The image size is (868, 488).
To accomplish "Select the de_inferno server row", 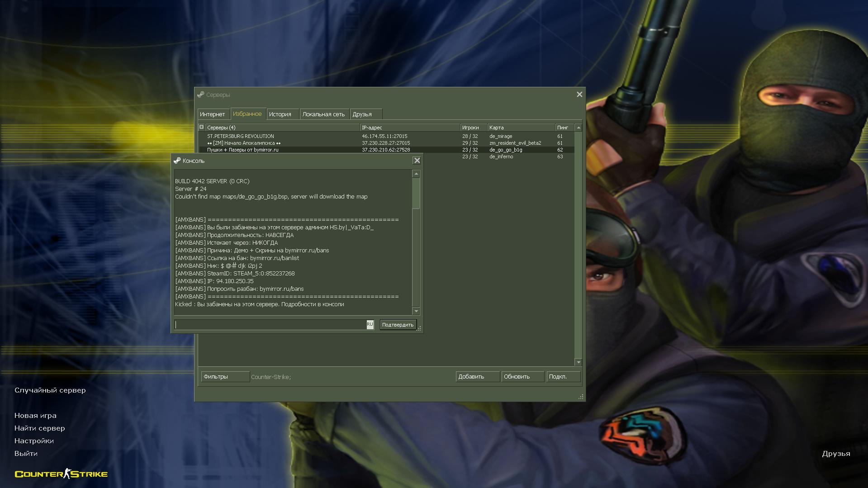I will pos(499,156).
